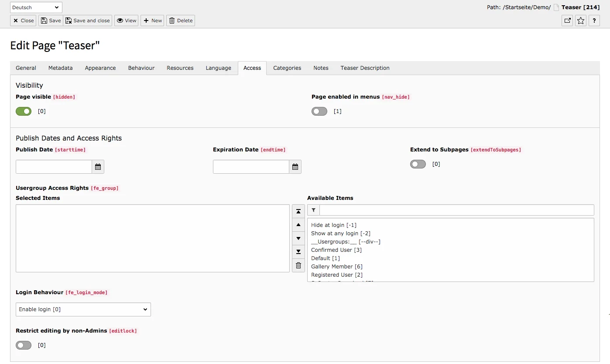Open the Expiration Date calendar picker
Image resolution: width=610 pixels, height=364 pixels.
coord(295,166)
